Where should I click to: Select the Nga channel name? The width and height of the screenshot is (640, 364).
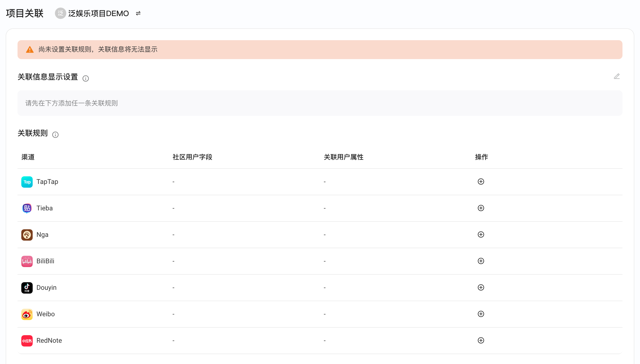pos(42,235)
